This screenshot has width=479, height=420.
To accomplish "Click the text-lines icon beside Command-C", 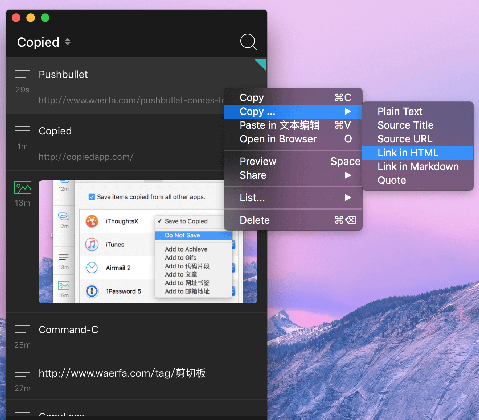I will coord(22,329).
